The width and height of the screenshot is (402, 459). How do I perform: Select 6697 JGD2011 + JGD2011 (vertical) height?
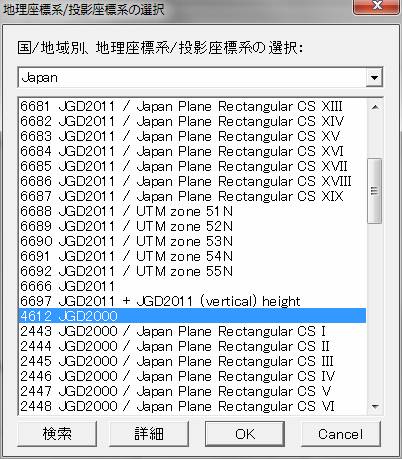tap(192, 301)
